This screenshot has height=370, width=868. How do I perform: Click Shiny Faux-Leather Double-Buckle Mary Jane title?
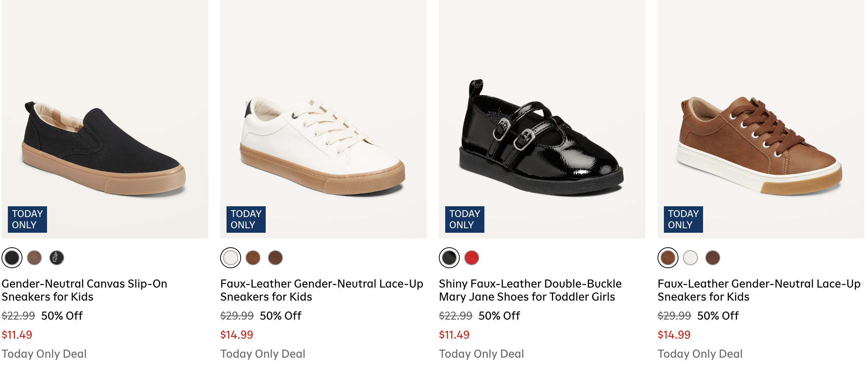click(530, 290)
